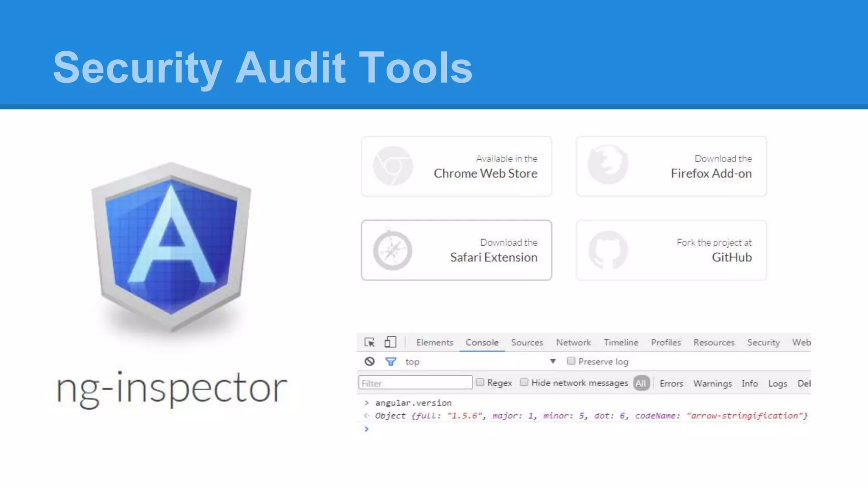Check Hide network messages
868x488 pixels.
tap(524, 382)
